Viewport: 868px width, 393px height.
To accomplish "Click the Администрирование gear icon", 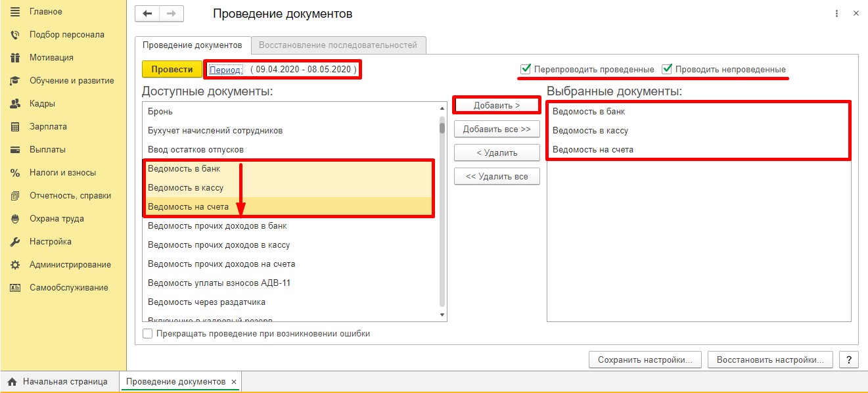I will click(15, 265).
